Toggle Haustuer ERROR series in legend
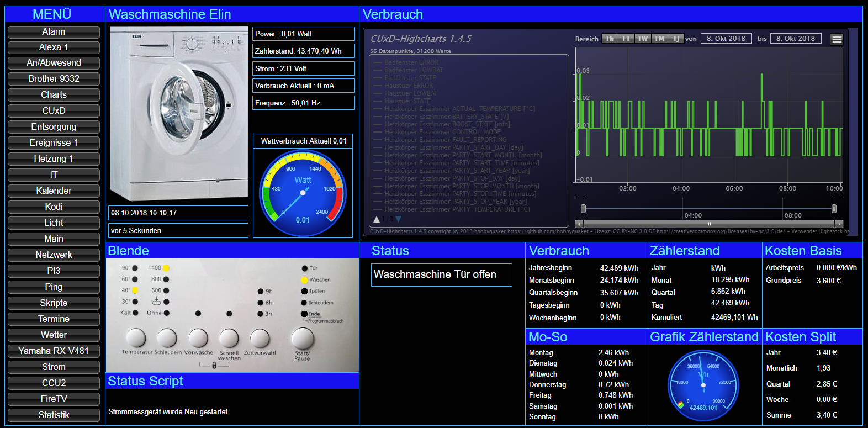Viewport: 868px width, 428px height. coord(403,86)
